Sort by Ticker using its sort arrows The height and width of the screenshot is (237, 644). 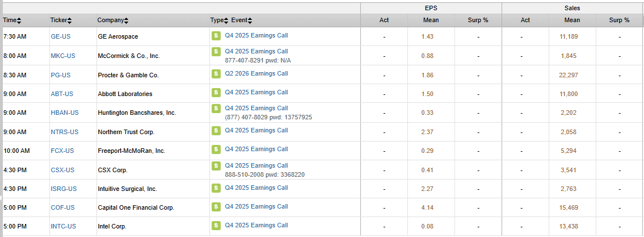click(x=70, y=20)
